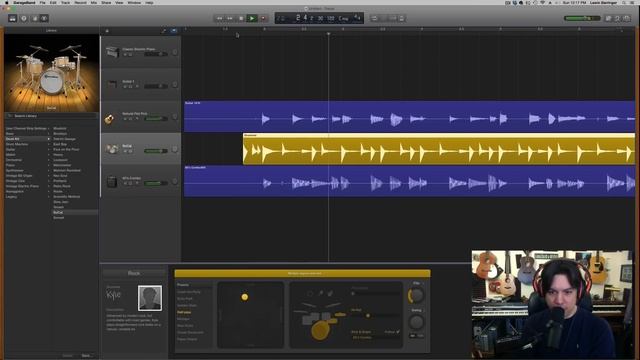Adjust the SoCal track volume slider
640x360 pixels.
[x=156, y=151]
